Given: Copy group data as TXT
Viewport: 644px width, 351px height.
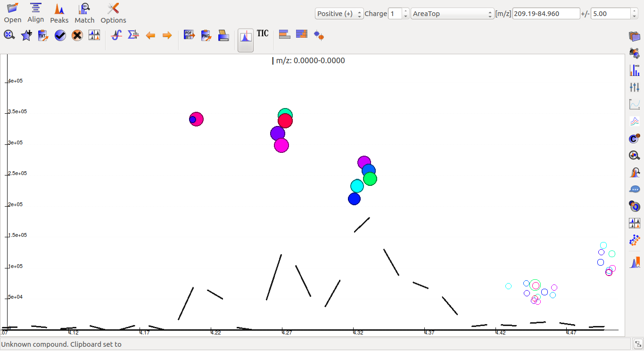Looking at the screenshot, I should pos(43,35).
